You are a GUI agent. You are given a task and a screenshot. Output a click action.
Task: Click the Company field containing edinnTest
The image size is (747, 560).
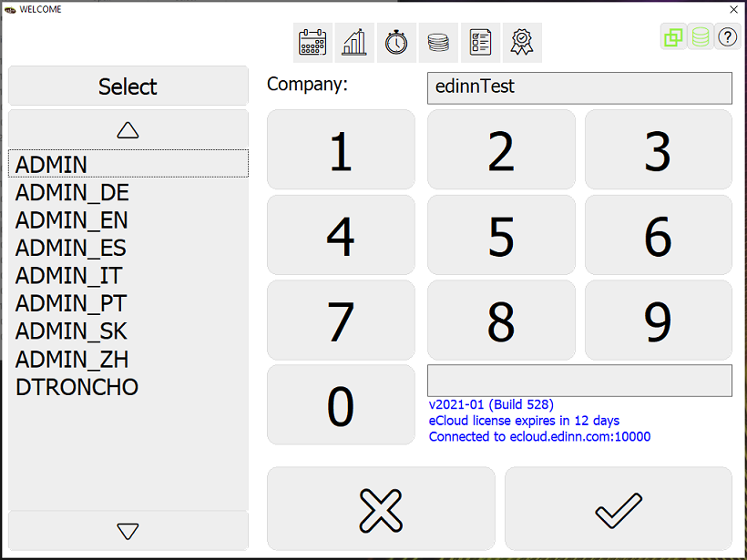click(x=579, y=88)
